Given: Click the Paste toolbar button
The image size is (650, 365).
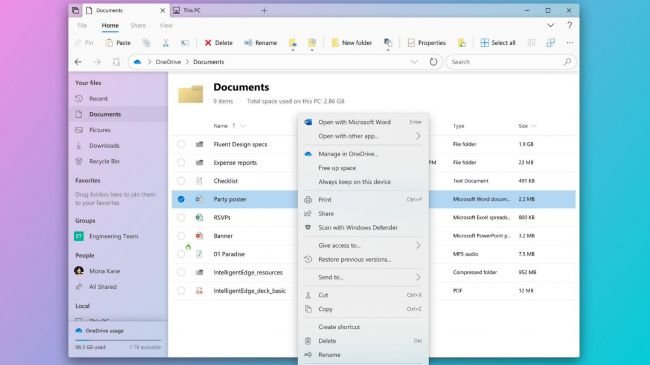Looking at the screenshot, I should pos(118,43).
